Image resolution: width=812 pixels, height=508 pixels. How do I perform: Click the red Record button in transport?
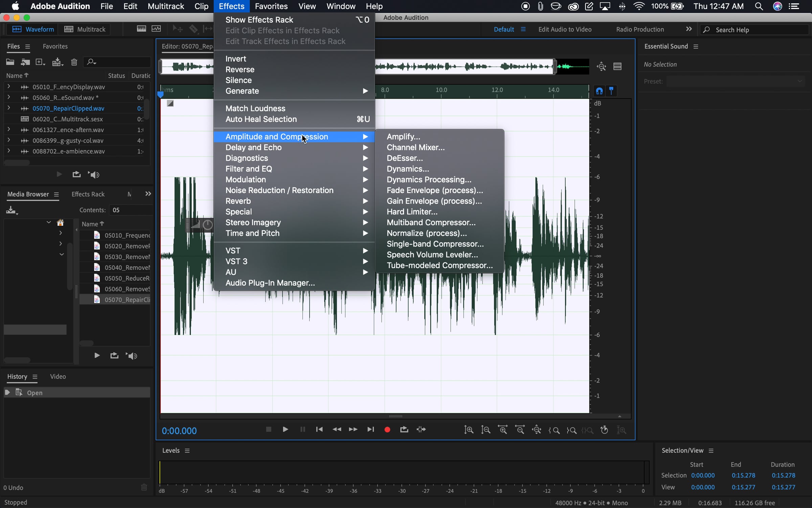point(387,429)
